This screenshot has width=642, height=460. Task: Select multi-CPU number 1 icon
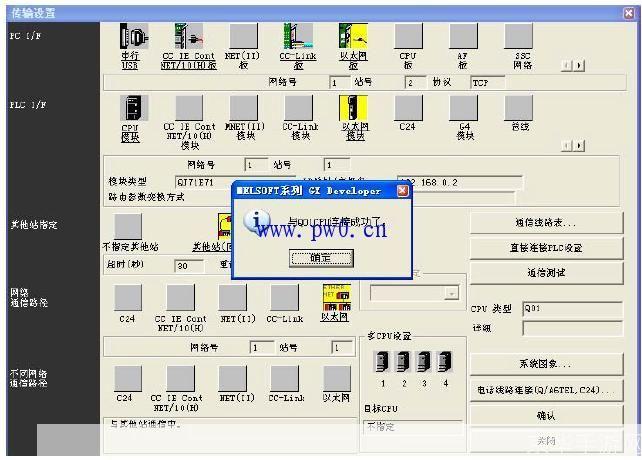[382, 362]
